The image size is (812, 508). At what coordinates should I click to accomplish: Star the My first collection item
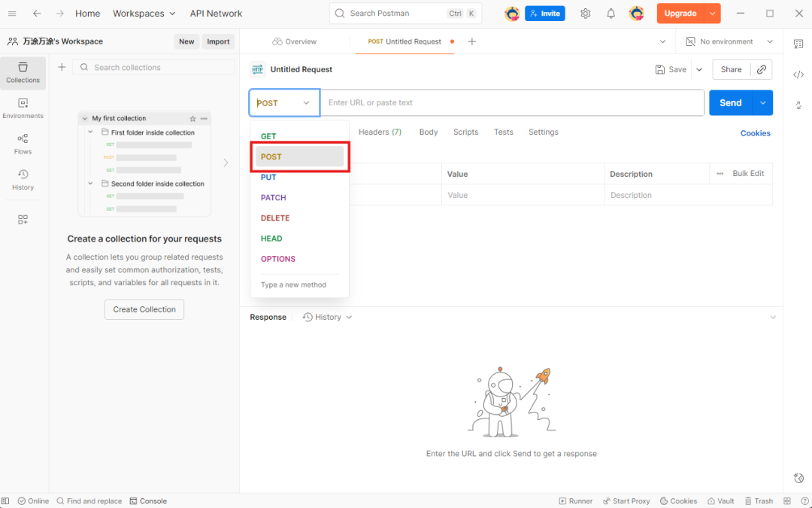tap(192, 119)
